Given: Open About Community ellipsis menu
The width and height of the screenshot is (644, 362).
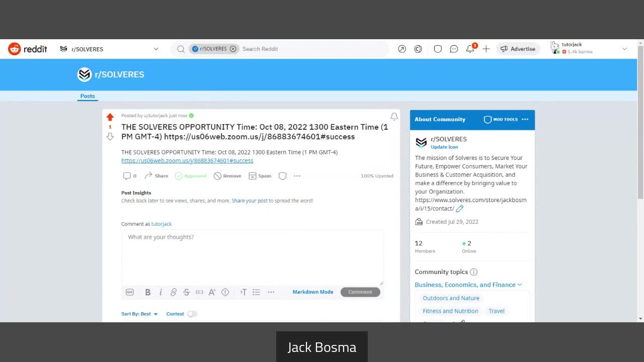Looking at the screenshot, I should (525, 119).
